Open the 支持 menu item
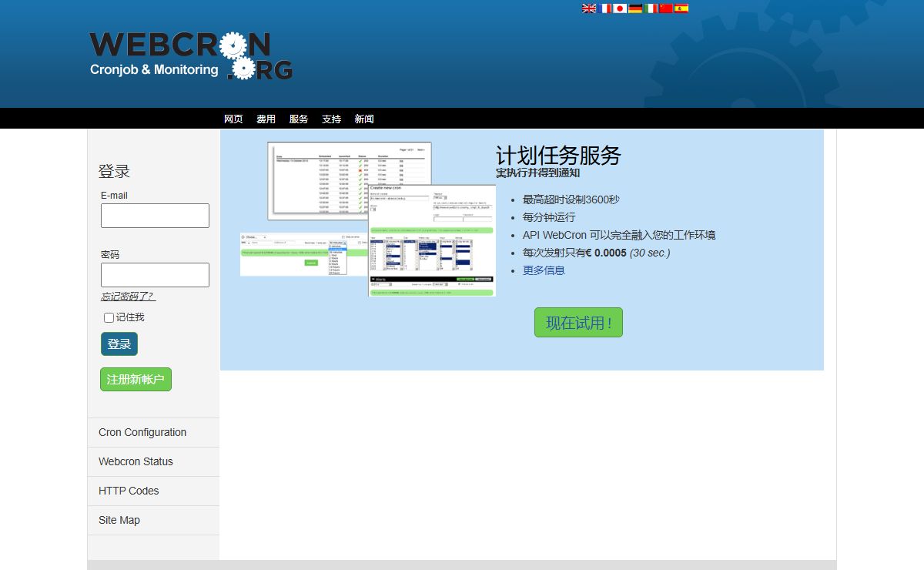Image resolution: width=924 pixels, height=570 pixels. (331, 119)
